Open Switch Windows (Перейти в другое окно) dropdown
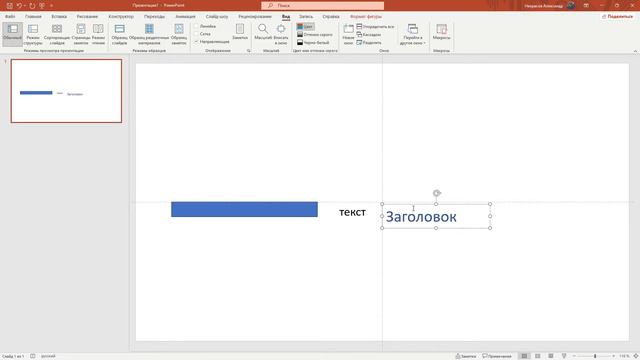Viewport: 640px width, 360px height. click(413, 34)
